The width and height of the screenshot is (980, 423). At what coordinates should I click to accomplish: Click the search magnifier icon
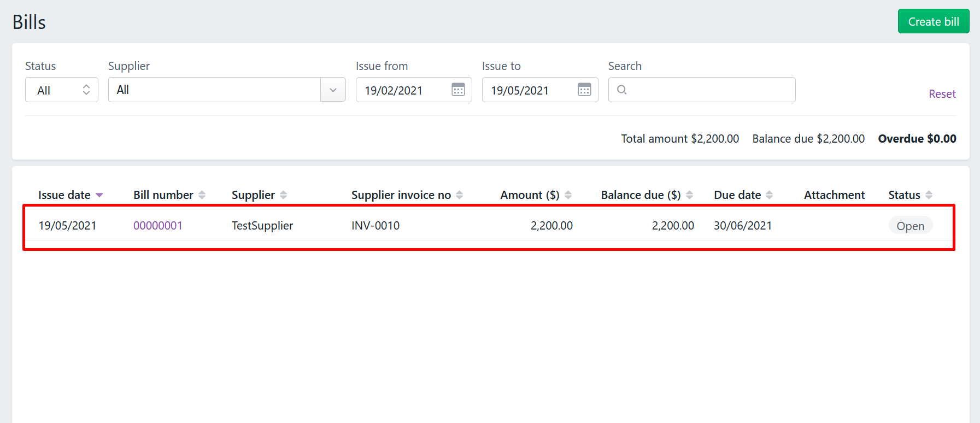click(x=621, y=90)
